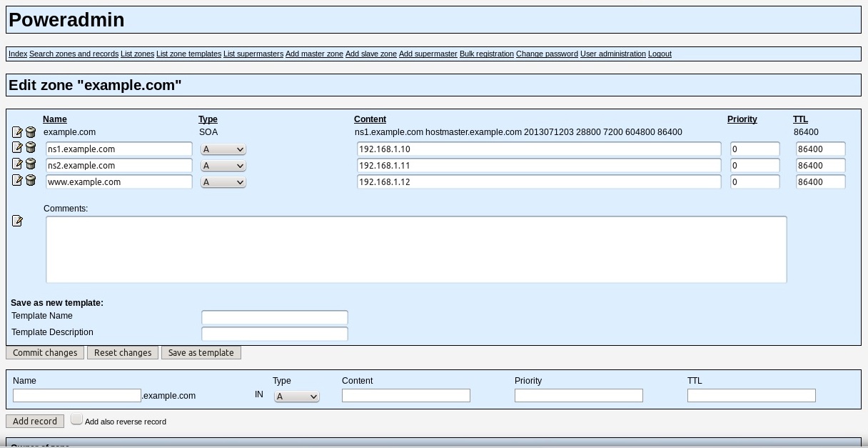Click name field containing ns2.example.com
Viewport: 868px width, 448px height.
(x=119, y=165)
